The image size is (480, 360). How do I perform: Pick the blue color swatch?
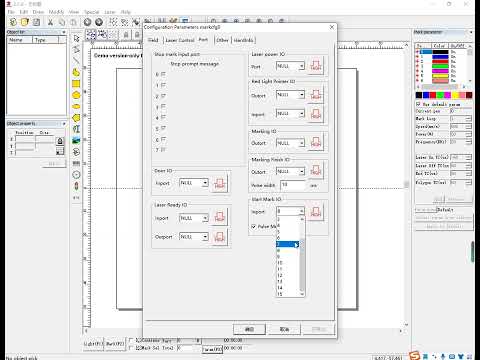click(426, 95)
